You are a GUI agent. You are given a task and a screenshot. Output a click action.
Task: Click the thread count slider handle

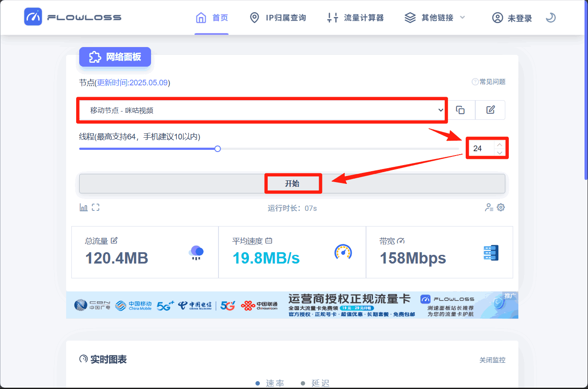[x=218, y=149]
